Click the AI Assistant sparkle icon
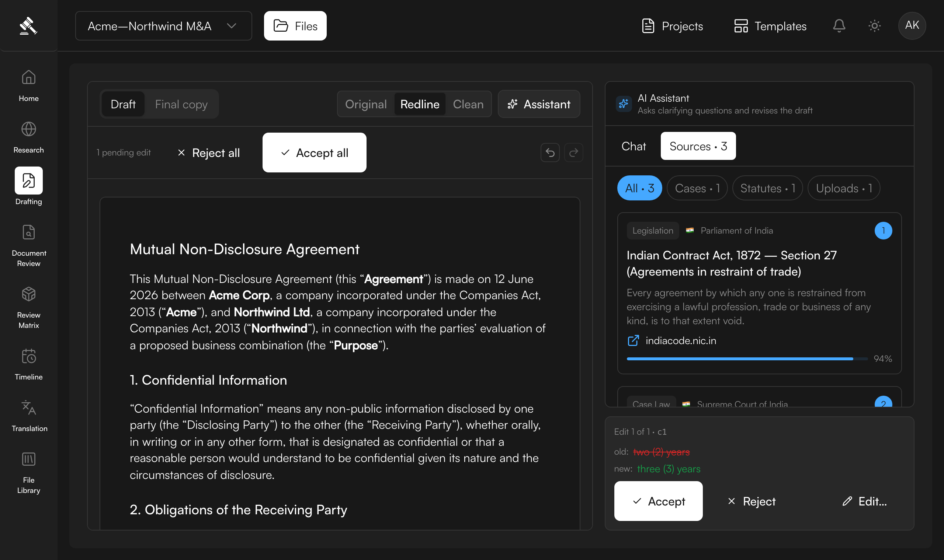944x560 pixels. (x=624, y=104)
